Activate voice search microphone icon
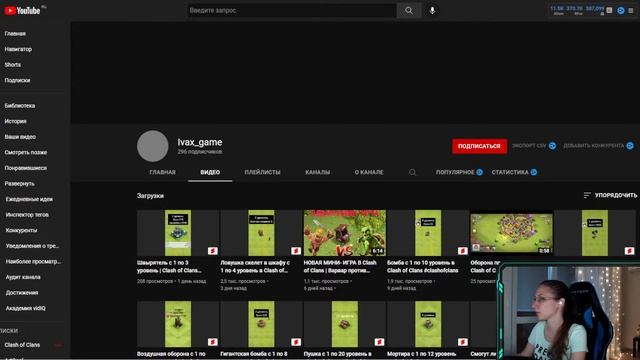The width and height of the screenshot is (640, 360). click(432, 11)
